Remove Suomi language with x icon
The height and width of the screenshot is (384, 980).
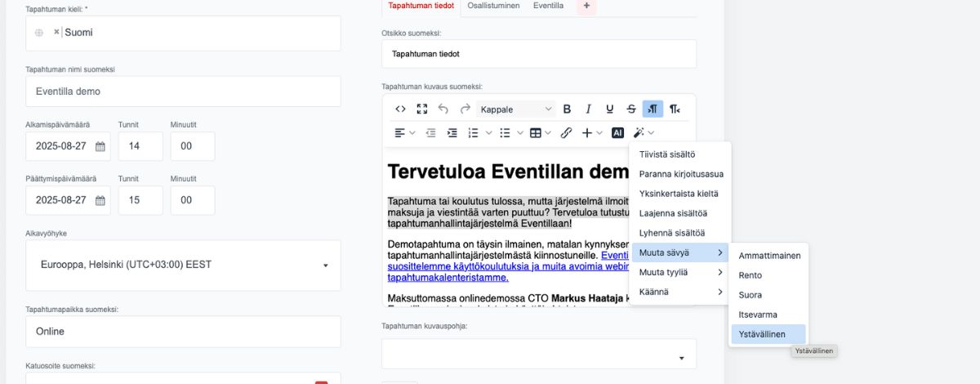pos(56,33)
